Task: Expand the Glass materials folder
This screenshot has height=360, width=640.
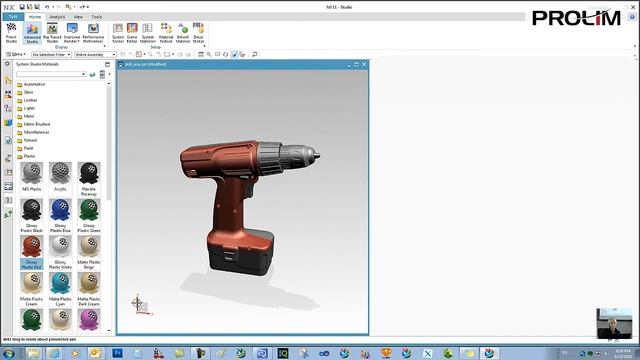Action: 25,92
